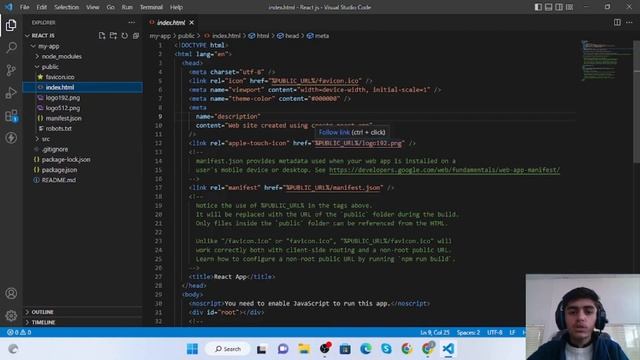Viewport: 640px width, 360px height.
Task: Open customize layout icon in title bar
Action: pos(569,7)
